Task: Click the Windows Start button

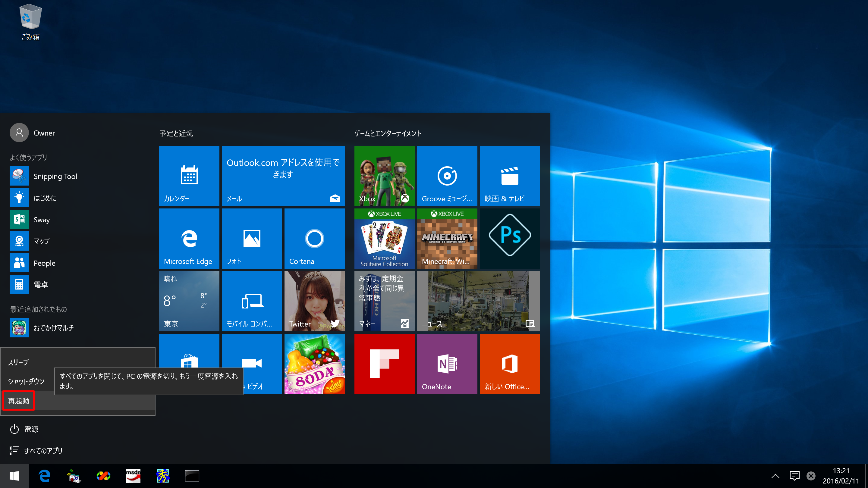Action: 14,476
